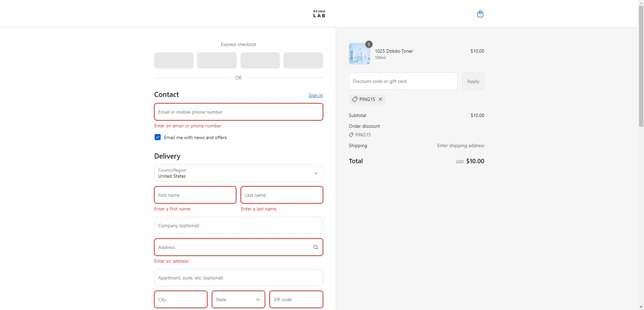Click the 'Enter a last name' error text

coord(258,209)
